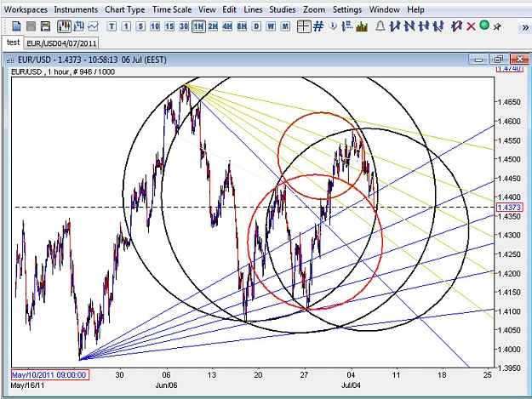Click the Jun/06 date axis label
This screenshot has height=399, width=532.
coord(166,385)
